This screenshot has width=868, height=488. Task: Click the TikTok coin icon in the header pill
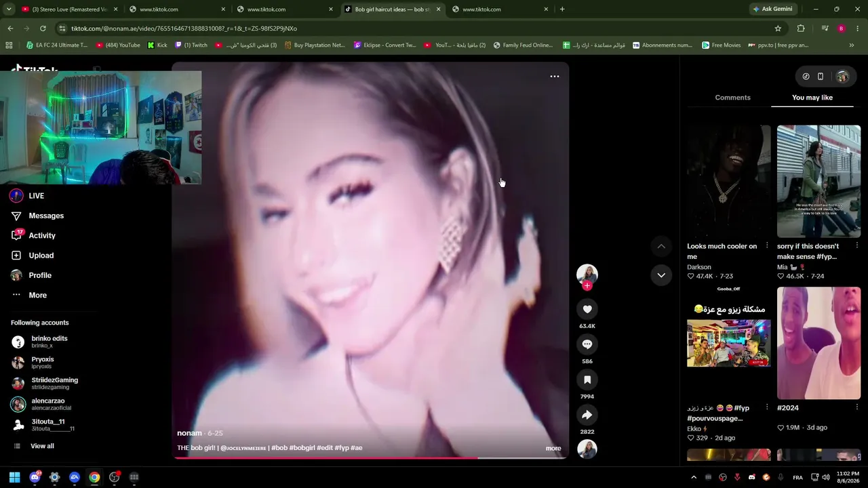(806, 77)
